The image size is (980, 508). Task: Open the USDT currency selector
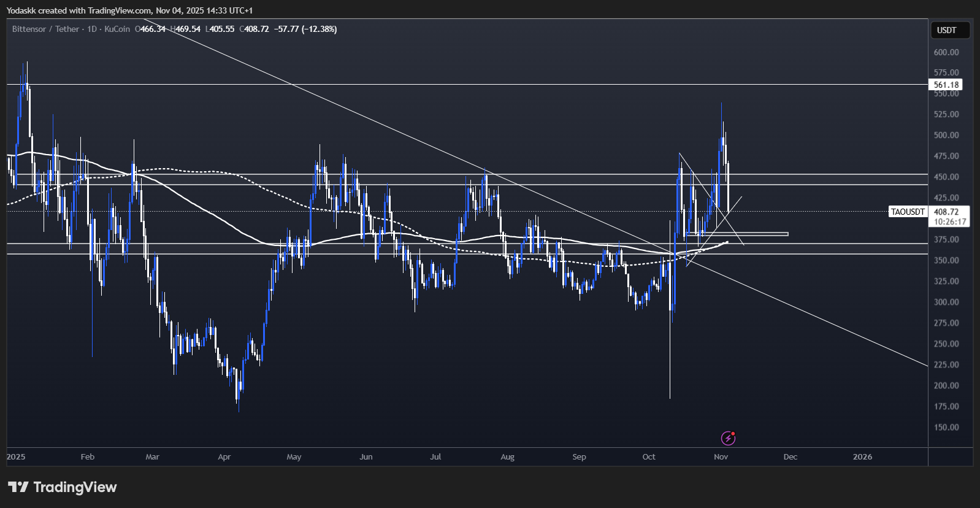[950, 30]
